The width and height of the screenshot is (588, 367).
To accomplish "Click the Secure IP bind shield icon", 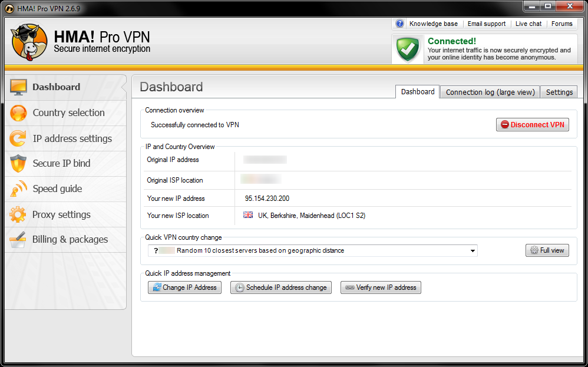I will click(19, 164).
